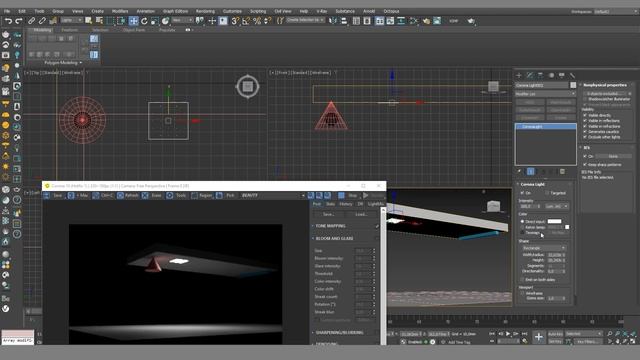Click the Kelvin temp color swatch
Image resolution: width=640 pixels, height=360 pixels.
pos(567,227)
